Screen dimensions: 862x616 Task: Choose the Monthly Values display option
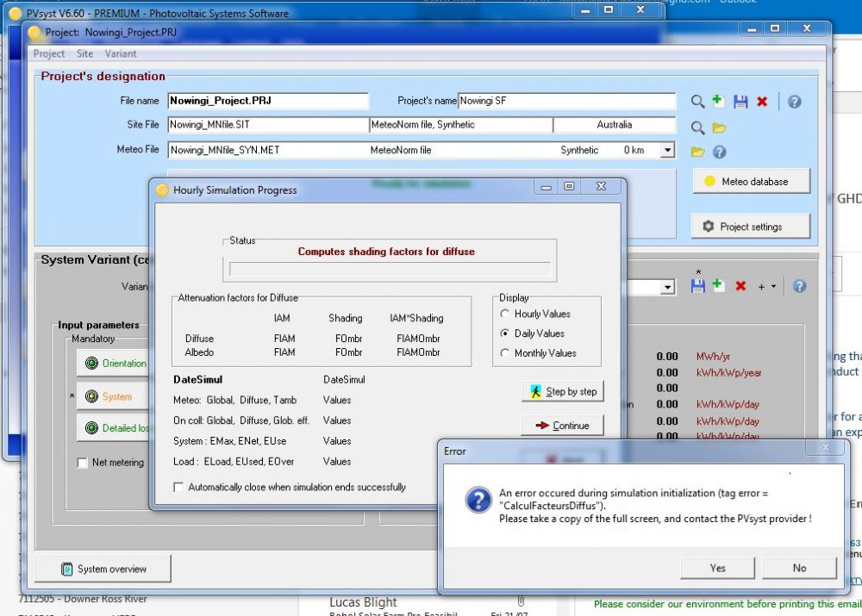coord(505,353)
